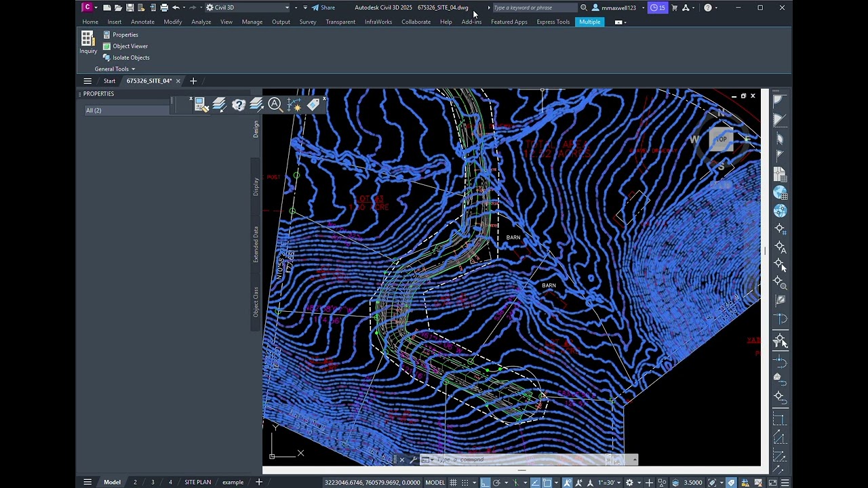Expand the General Tools panel
This screenshot has height=488, width=868.
[115, 69]
